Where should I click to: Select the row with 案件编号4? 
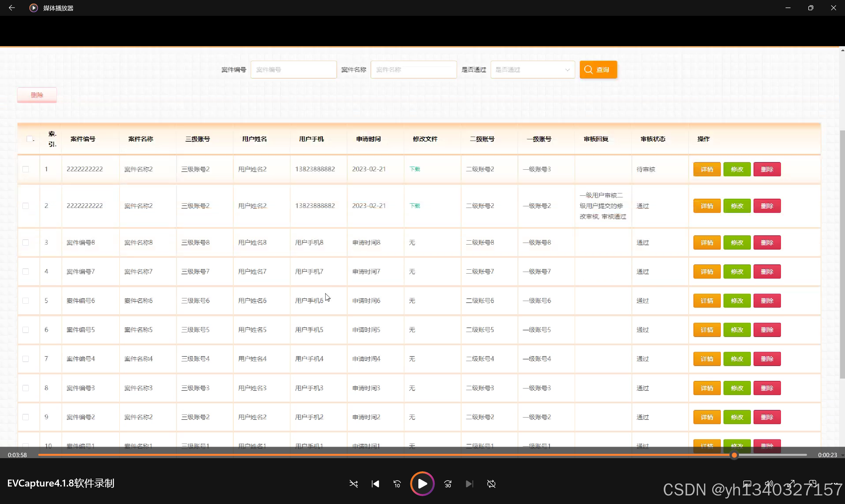click(x=25, y=359)
